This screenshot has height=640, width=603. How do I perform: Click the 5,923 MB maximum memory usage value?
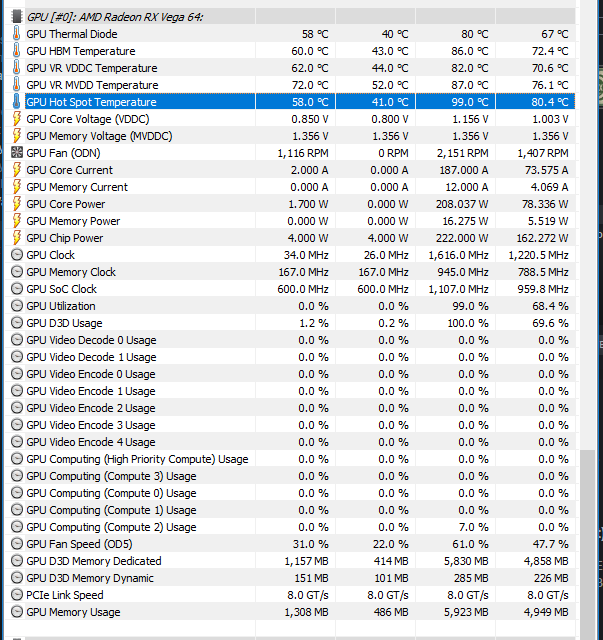[466, 612]
